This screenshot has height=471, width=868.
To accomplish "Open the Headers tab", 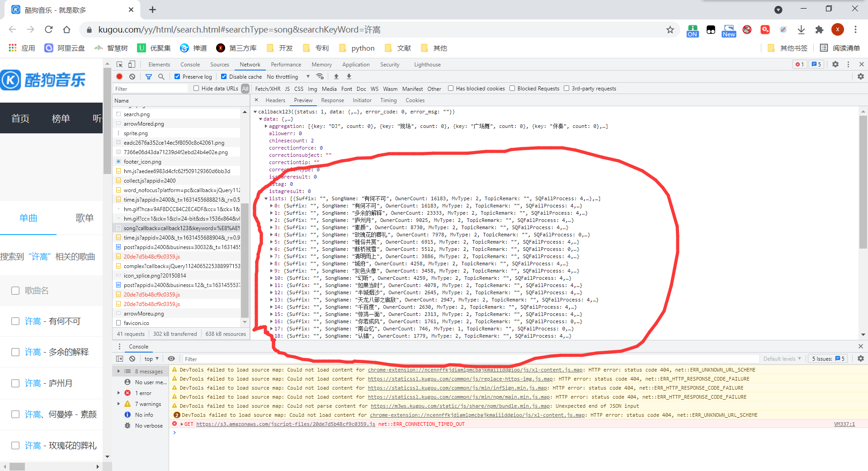I will point(275,100).
